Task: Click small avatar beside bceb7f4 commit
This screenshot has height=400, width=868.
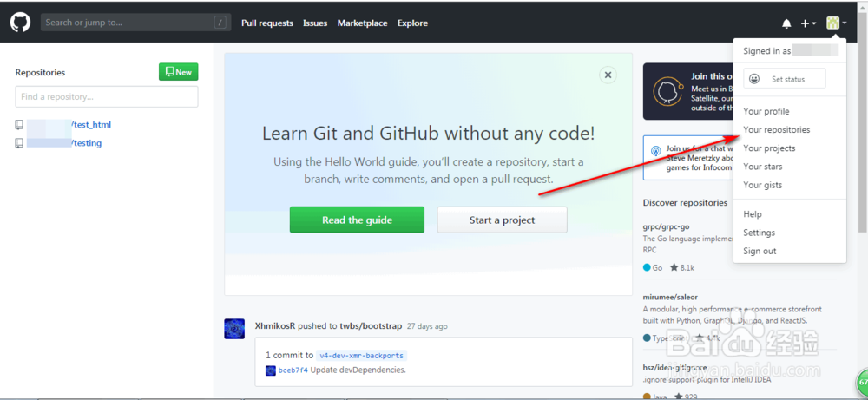Action: pos(271,370)
